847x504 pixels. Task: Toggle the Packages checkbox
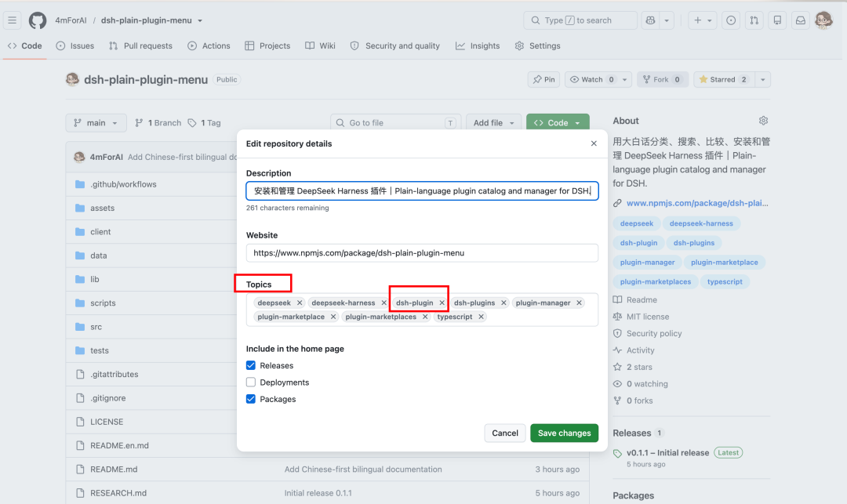(x=251, y=399)
